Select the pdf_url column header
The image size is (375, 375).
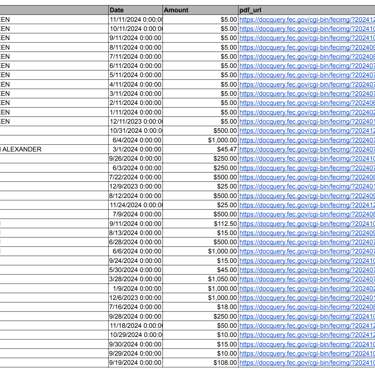pos(307,10)
